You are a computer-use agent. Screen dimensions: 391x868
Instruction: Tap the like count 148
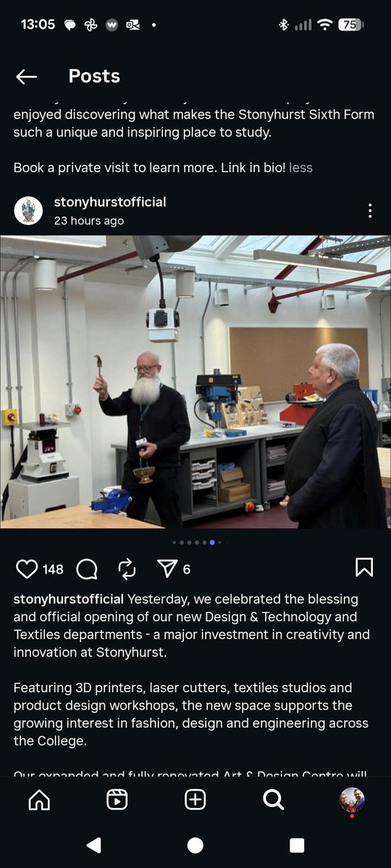[53, 569]
